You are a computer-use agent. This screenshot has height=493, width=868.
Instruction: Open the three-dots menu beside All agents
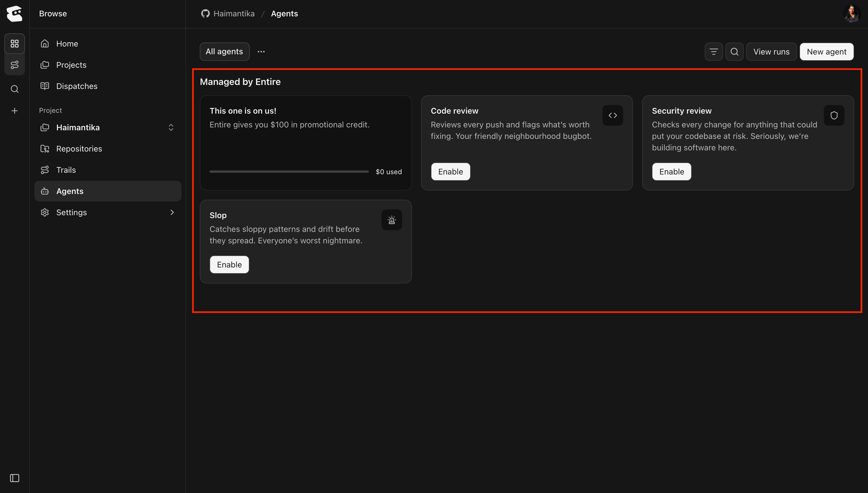point(261,52)
